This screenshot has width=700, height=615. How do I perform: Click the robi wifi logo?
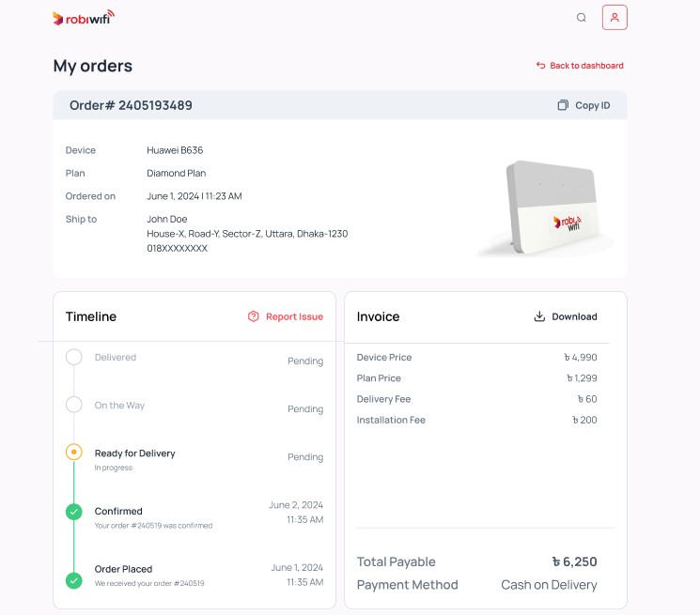pyautogui.click(x=84, y=18)
